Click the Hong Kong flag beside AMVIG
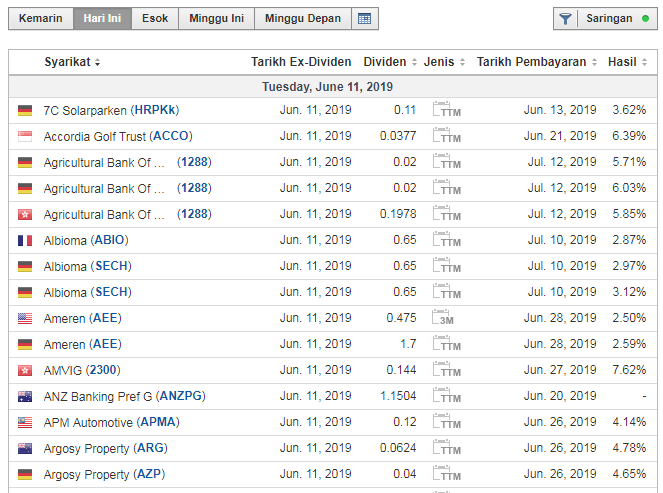 coord(25,371)
